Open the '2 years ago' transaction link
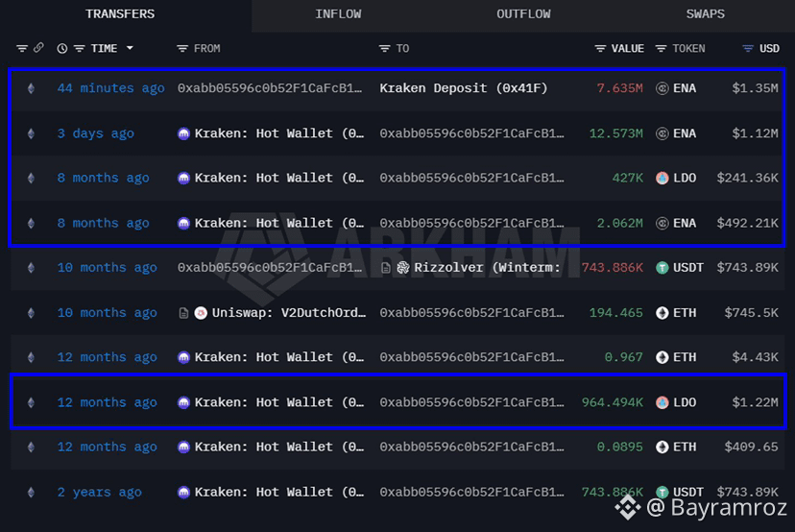Viewport: 795px width, 532px height. point(100,492)
